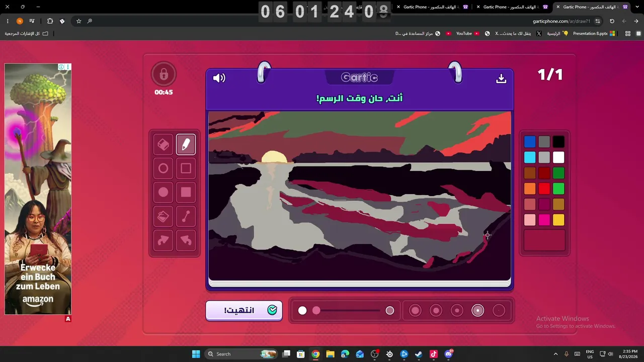644x362 pixels.
Task: Select the smallest brush size
Action: [499, 311]
